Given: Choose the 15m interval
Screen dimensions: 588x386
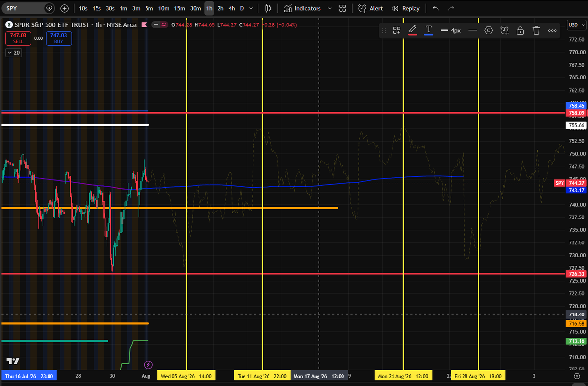Looking at the screenshot, I should pyautogui.click(x=180, y=8).
